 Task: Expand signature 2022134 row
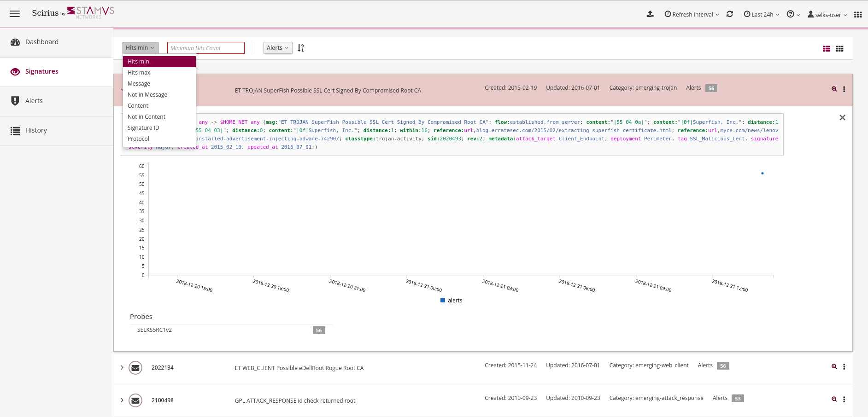tap(122, 368)
